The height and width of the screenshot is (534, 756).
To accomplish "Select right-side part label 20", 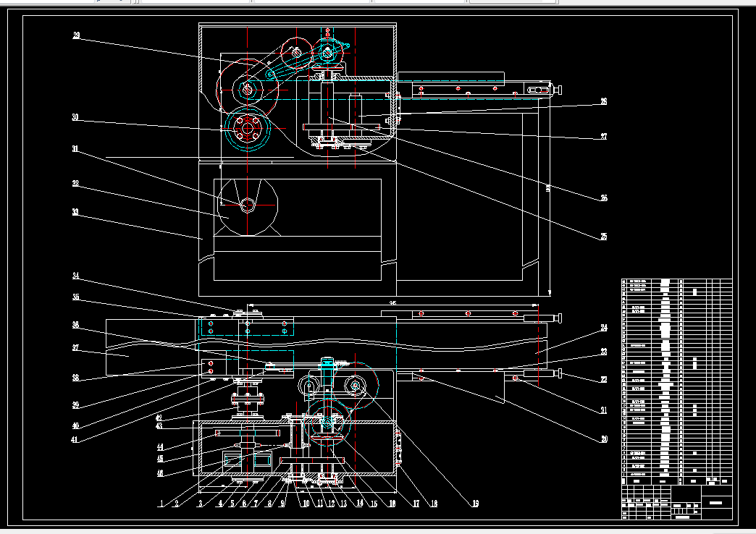I will 604,439.
